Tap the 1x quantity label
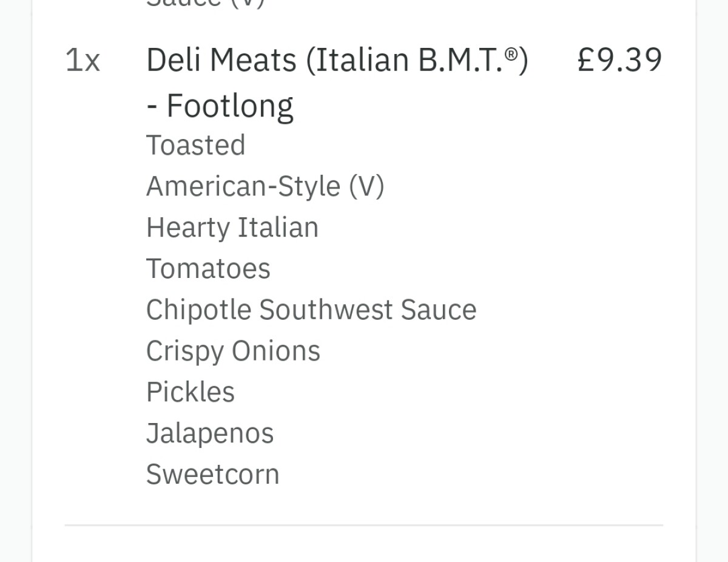 point(83,61)
